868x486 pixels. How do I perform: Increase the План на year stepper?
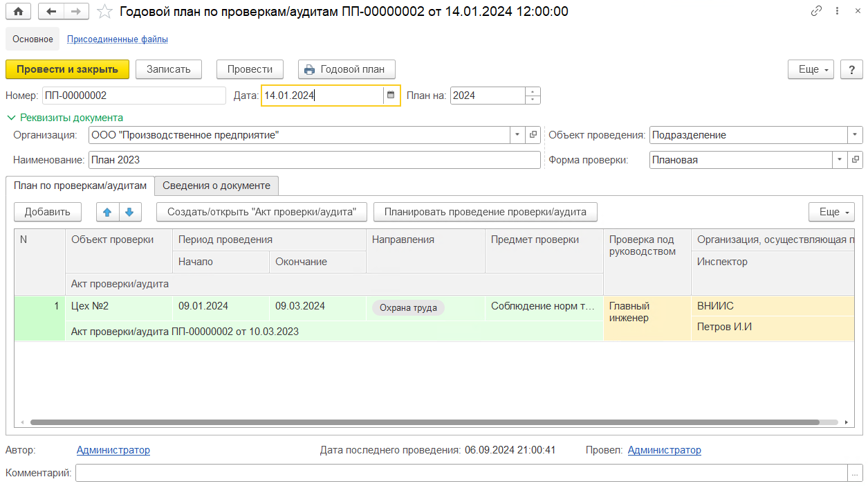533,91
